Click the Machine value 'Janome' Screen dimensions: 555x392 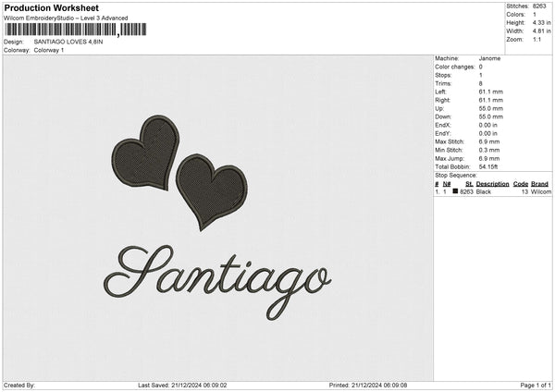point(489,58)
